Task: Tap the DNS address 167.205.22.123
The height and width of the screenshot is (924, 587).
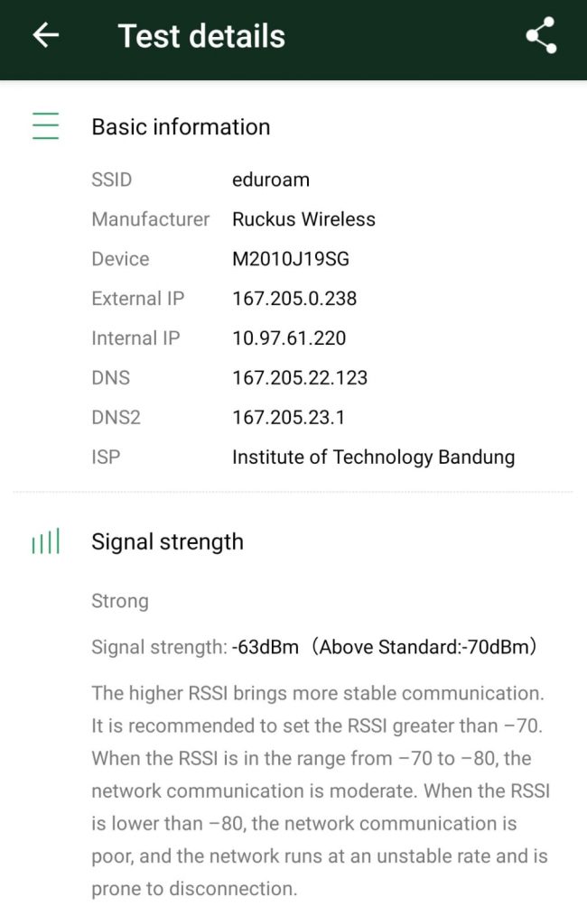Action: [300, 378]
